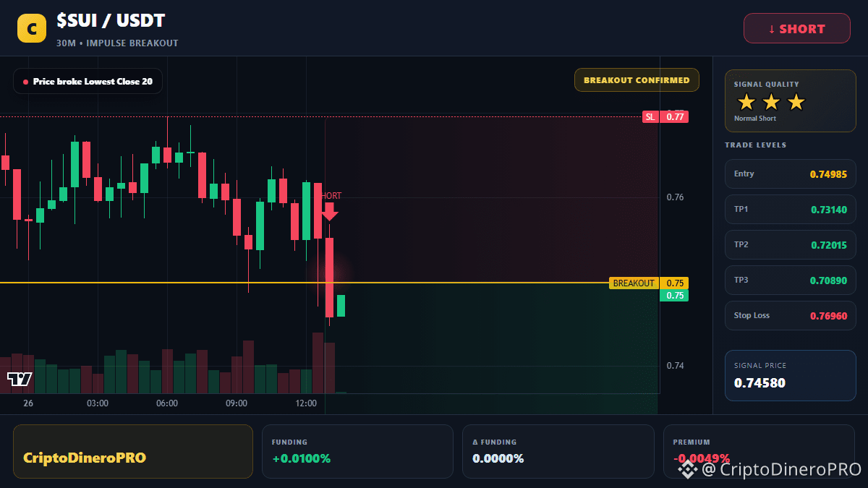This screenshot has height=488, width=868.
Task: Click the last small green candle
Action: [341, 306]
